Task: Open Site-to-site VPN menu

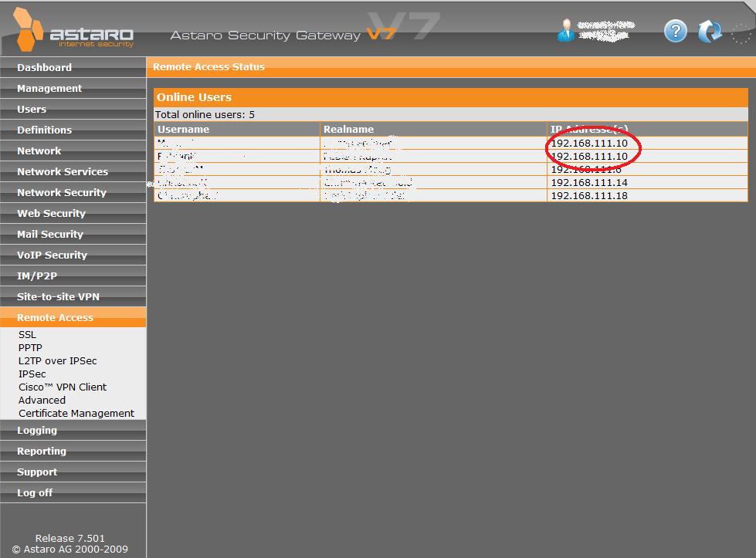Action: point(73,296)
